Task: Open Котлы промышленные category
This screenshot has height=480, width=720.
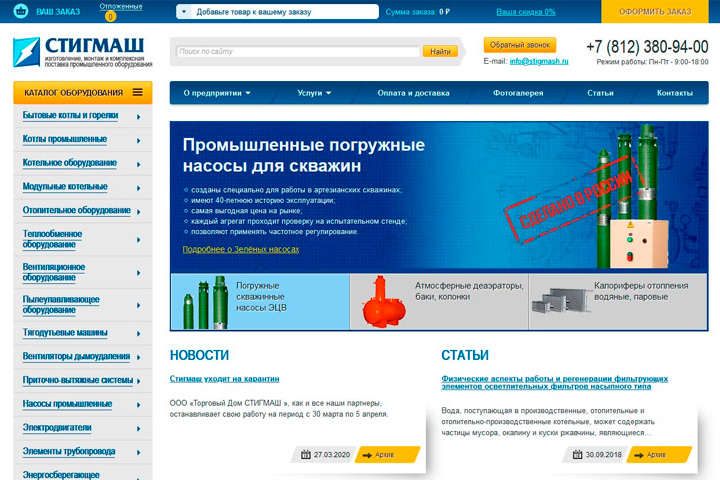Action: click(x=65, y=139)
